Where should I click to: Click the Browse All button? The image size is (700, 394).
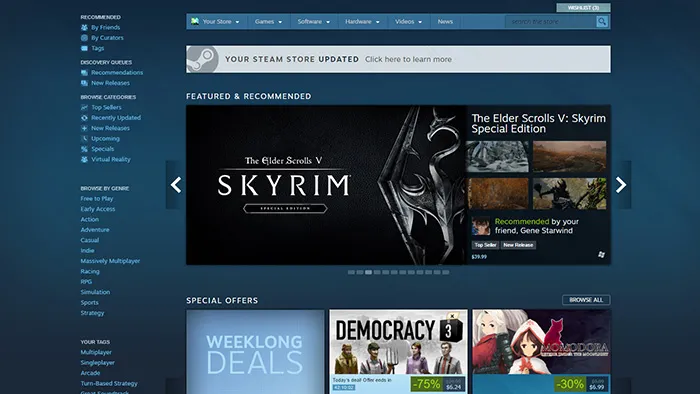(x=586, y=300)
